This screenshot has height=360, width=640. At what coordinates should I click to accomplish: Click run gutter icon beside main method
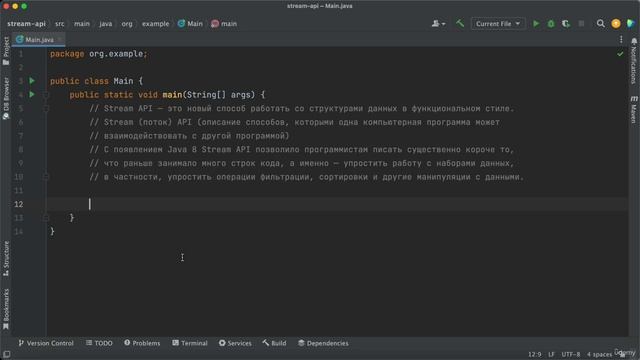pyautogui.click(x=32, y=95)
